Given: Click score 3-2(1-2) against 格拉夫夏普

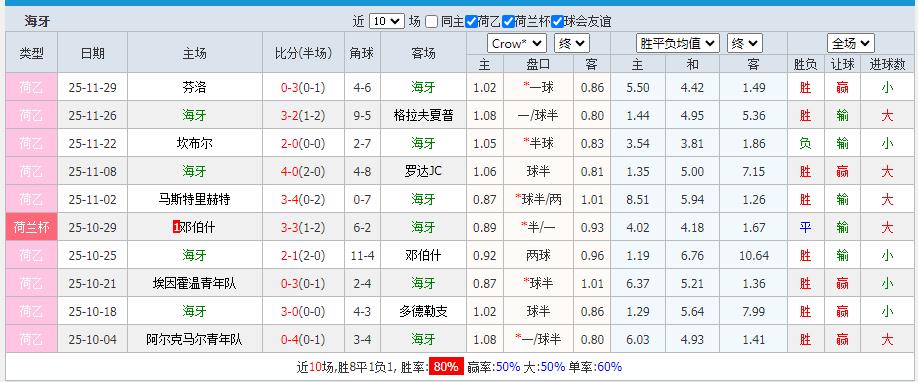Looking at the screenshot, I should coord(303,115).
